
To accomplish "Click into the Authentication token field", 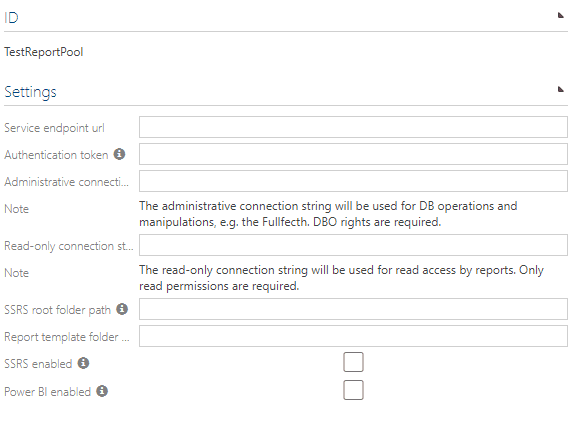I will [x=353, y=154].
